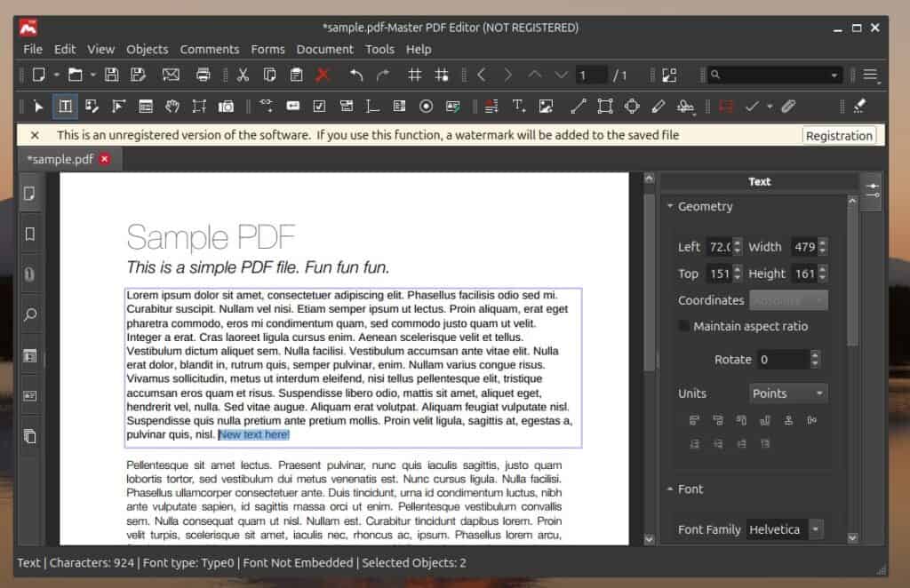Open the Font Family Helvetica dropdown
This screenshot has height=588, width=910.
(x=785, y=529)
